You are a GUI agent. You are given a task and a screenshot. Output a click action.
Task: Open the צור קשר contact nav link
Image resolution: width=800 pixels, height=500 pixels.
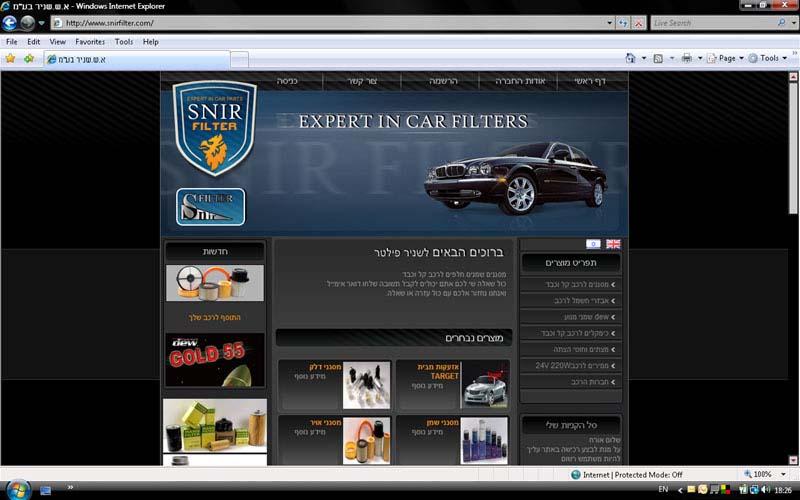coord(362,81)
